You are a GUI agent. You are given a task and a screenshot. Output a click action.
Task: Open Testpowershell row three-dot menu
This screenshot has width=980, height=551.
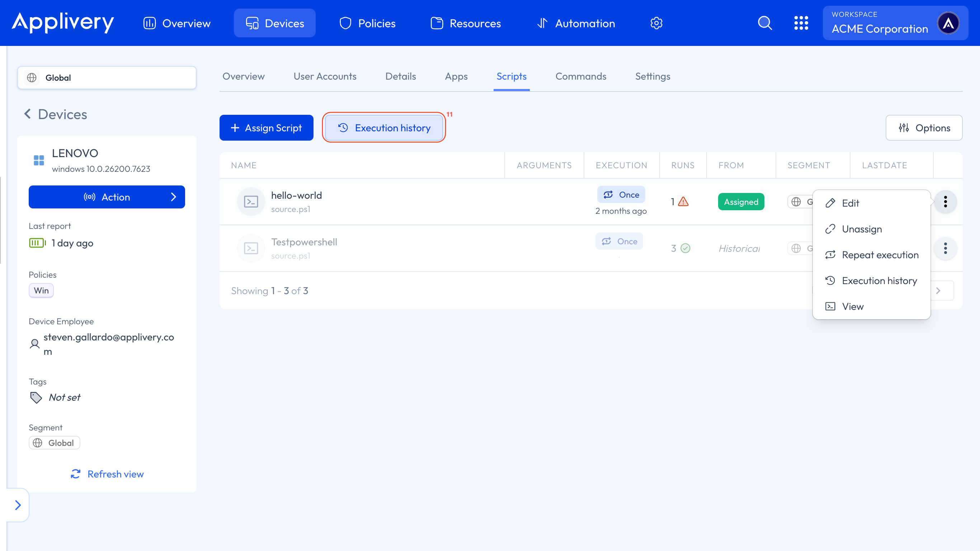tap(945, 249)
